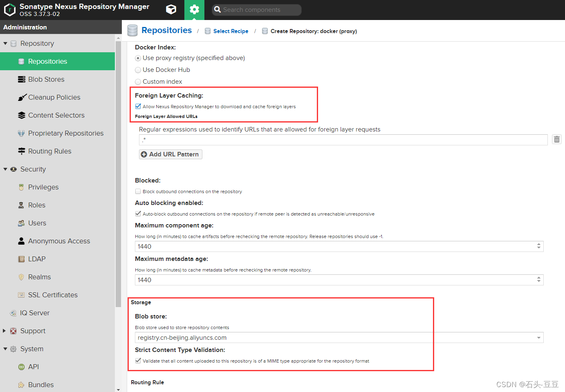Click the LDAP book icon
This screenshot has width=565, height=392.
(21, 259)
